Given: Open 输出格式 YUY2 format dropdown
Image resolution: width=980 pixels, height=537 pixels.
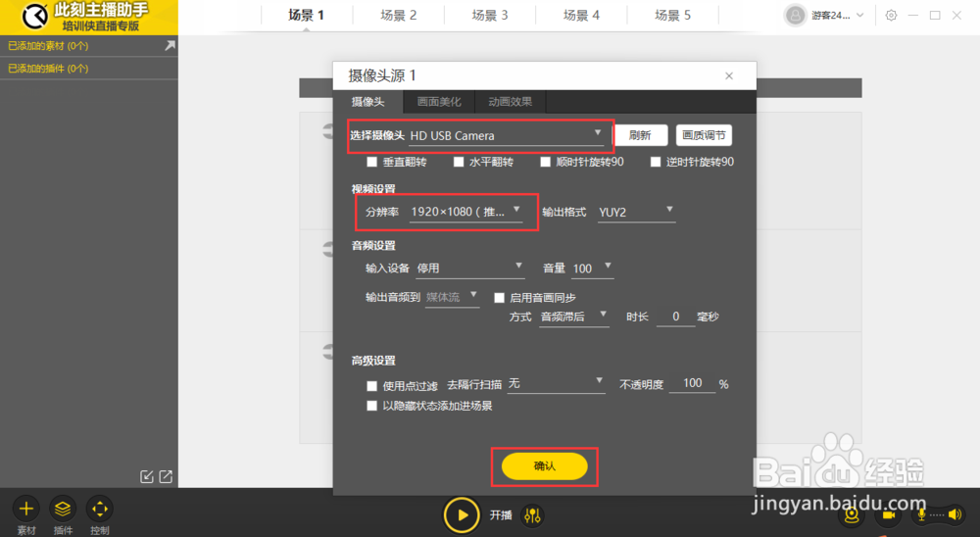Looking at the screenshot, I should (636, 212).
